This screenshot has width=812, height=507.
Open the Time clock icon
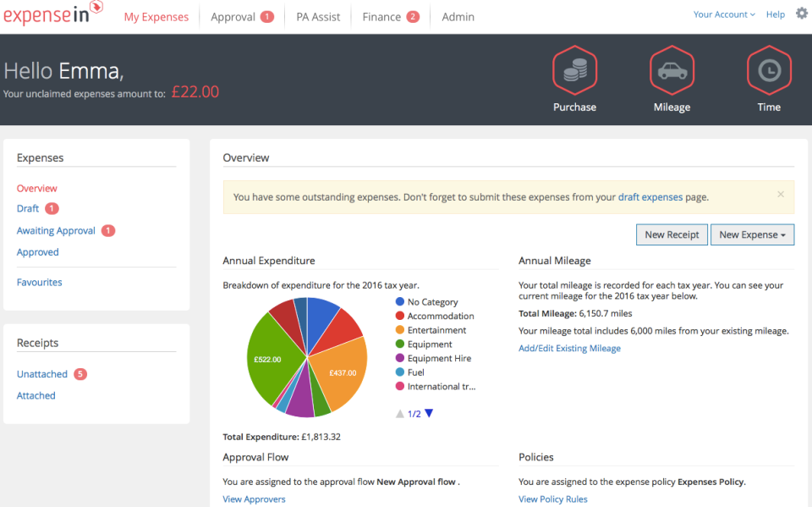[x=768, y=70]
